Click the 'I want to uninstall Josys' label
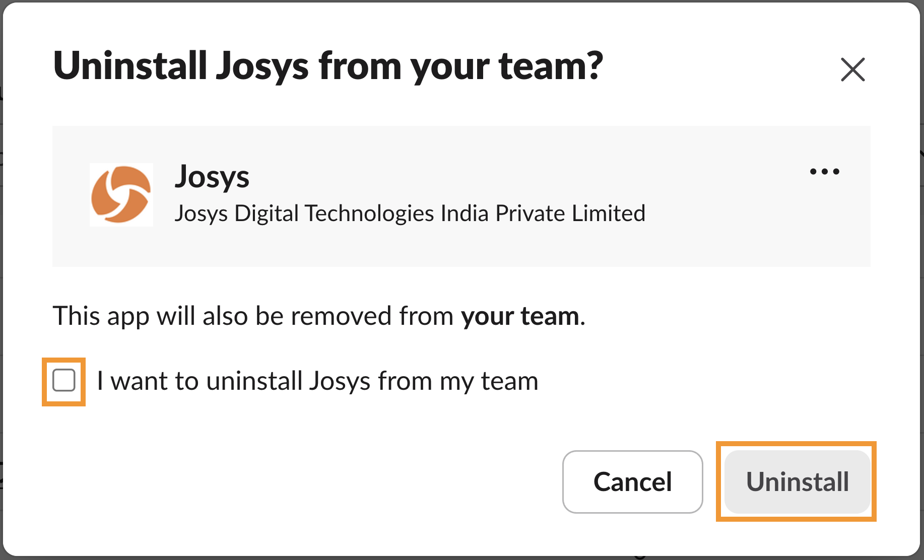This screenshot has width=924, height=560. click(x=317, y=381)
